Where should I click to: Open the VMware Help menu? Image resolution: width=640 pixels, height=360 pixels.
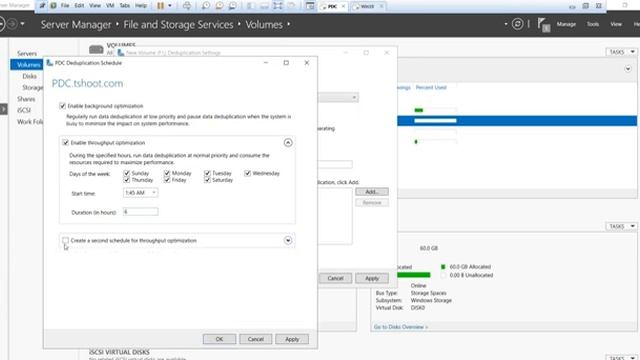[141, 6]
